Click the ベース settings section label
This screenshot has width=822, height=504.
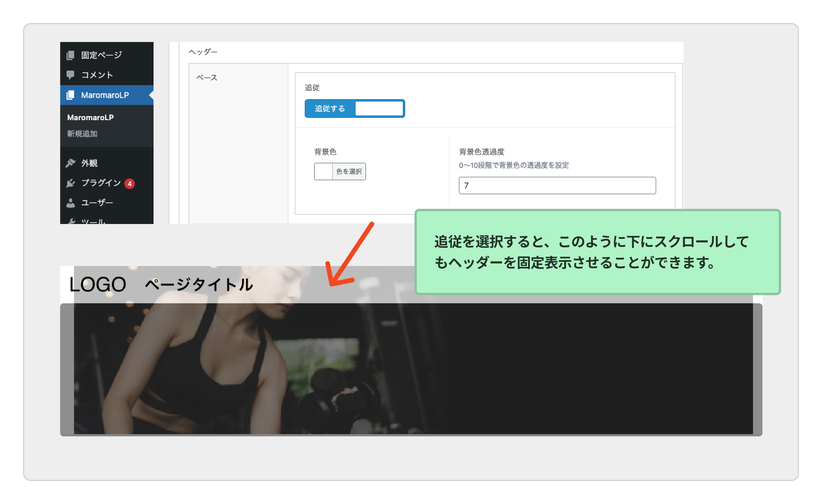(206, 78)
